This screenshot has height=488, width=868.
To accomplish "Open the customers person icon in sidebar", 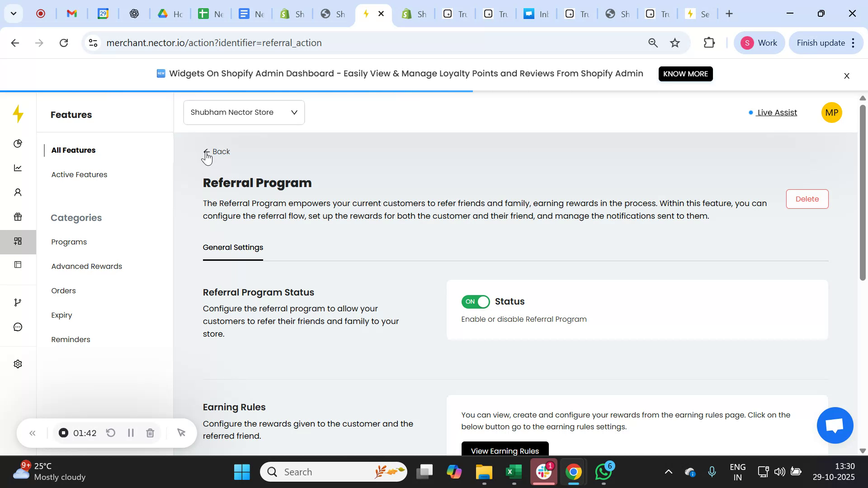I will (18, 192).
